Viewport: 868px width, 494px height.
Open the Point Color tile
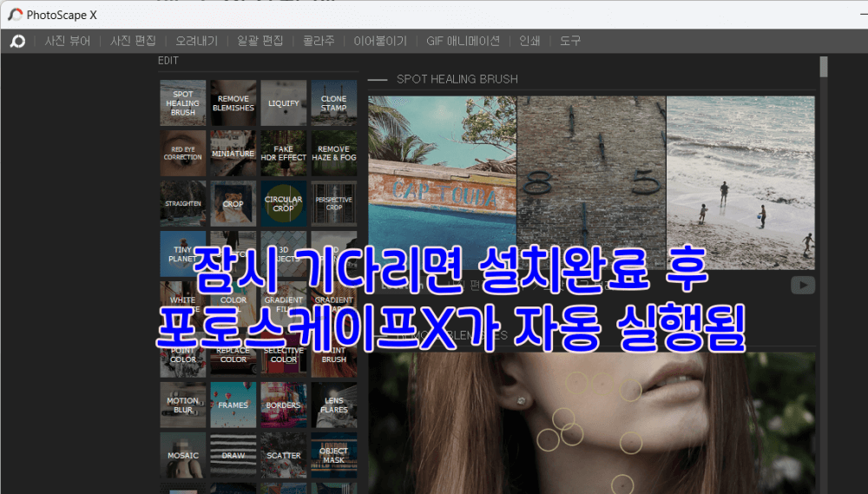tap(182, 355)
